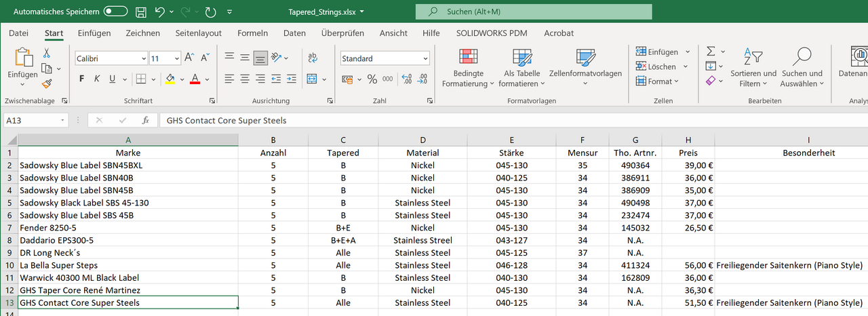Screen dimensions: 868x316
Task: Toggle middle vertical alignment
Action: coord(245,58)
